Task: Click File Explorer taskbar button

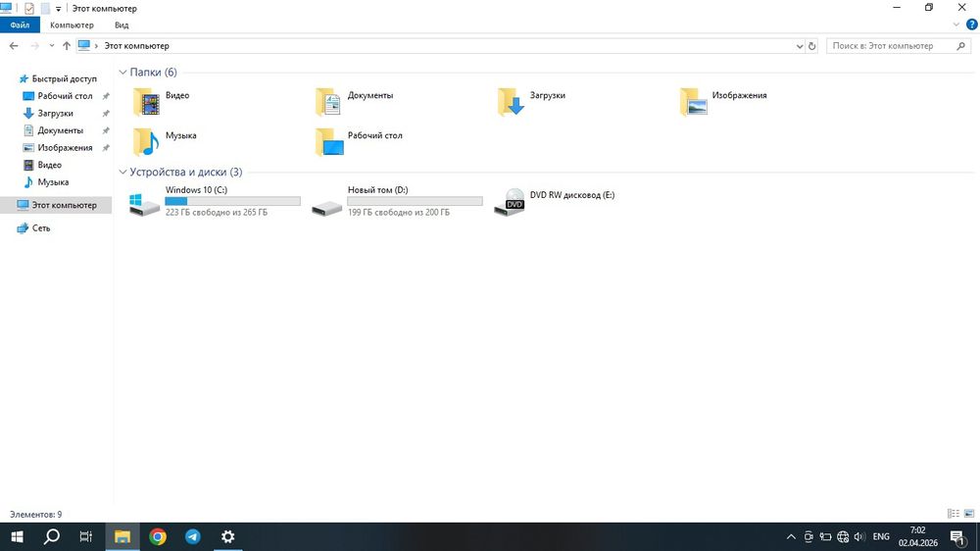Action: (122, 536)
